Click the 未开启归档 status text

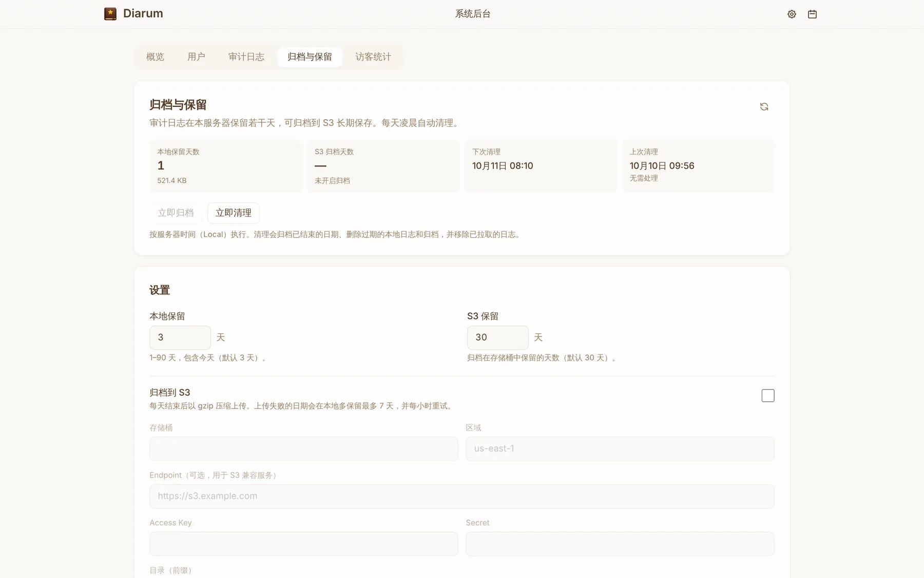point(332,180)
